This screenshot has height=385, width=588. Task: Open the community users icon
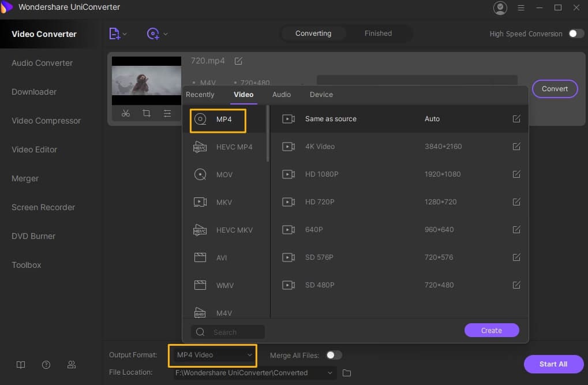71,365
